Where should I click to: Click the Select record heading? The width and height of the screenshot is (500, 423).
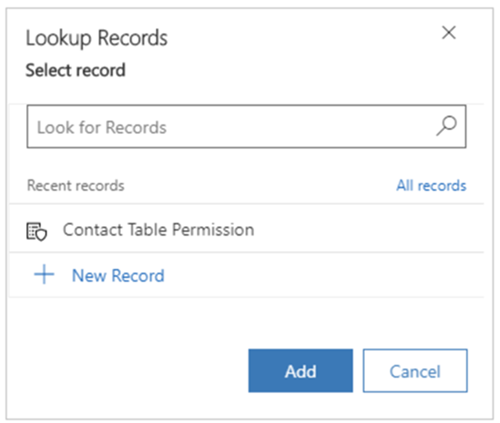coord(76,70)
